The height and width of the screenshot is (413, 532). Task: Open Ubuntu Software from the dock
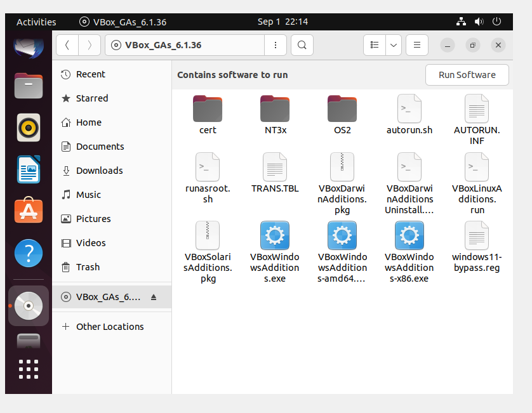pyautogui.click(x=29, y=210)
